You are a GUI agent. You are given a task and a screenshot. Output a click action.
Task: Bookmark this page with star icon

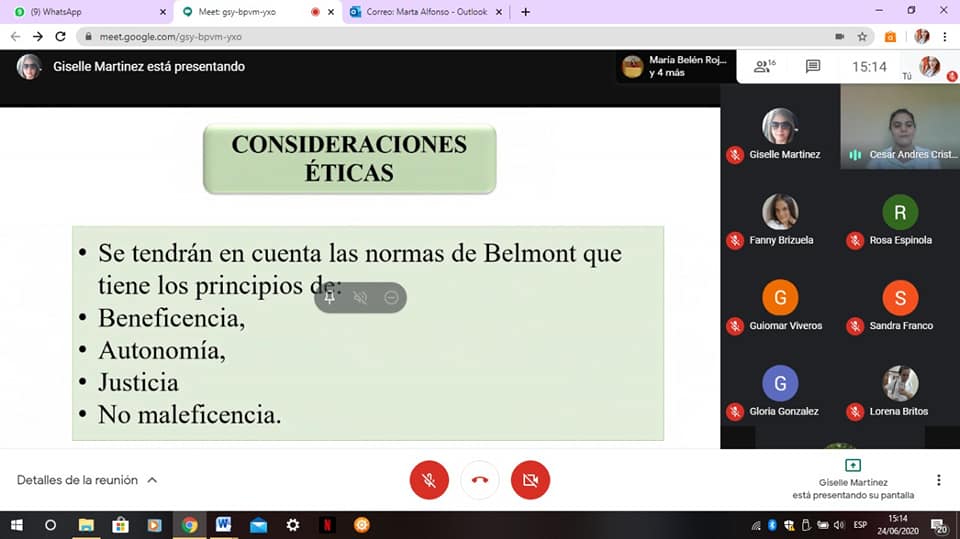click(862, 36)
